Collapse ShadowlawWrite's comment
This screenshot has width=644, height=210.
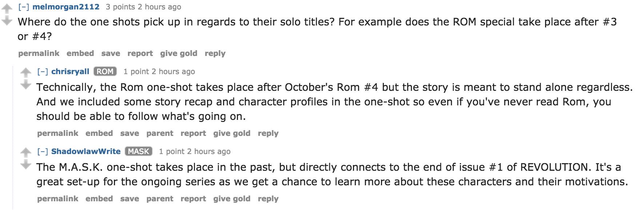click(42, 152)
